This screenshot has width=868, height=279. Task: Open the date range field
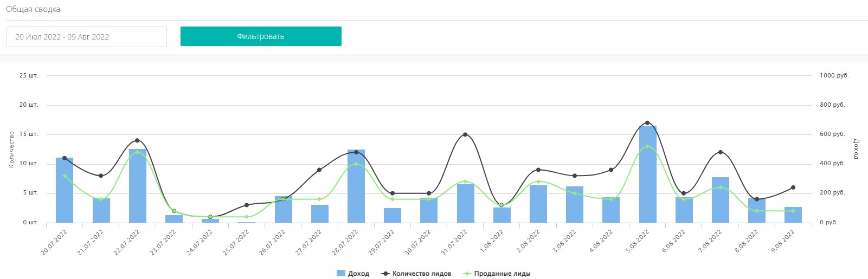[x=86, y=37]
